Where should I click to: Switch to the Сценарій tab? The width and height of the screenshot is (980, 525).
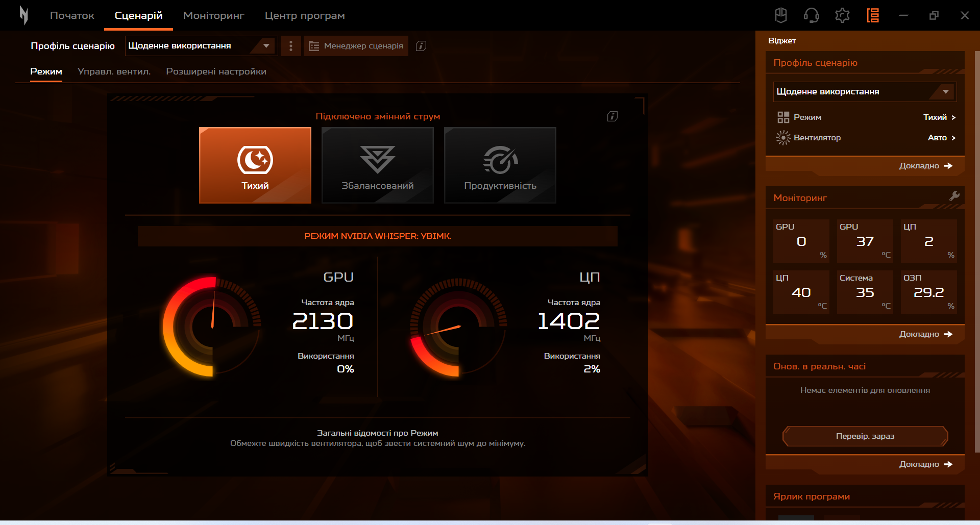tap(139, 15)
